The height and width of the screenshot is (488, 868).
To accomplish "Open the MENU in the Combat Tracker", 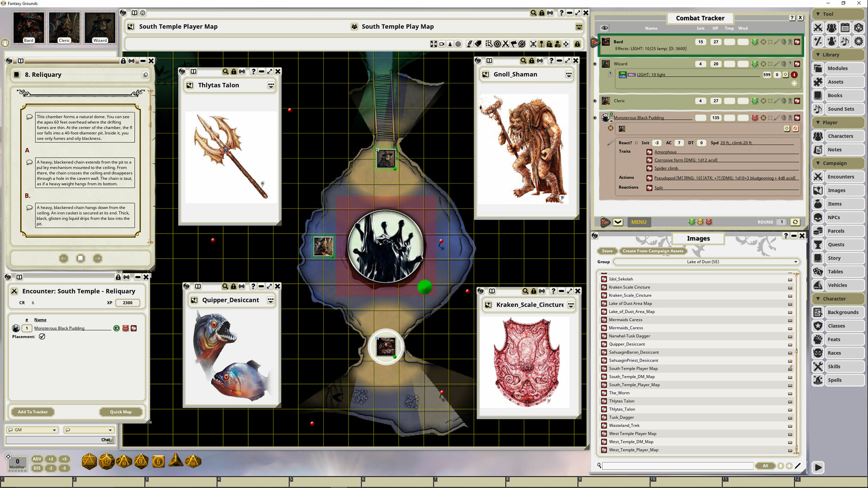I will point(639,222).
